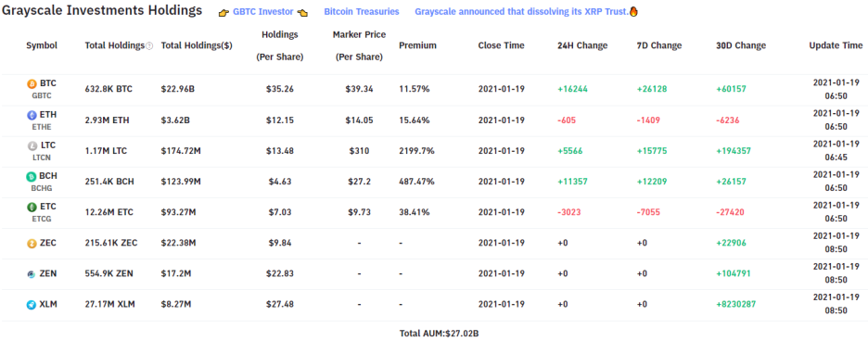Click the $27.48 holdings per share

[x=279, y=305]
